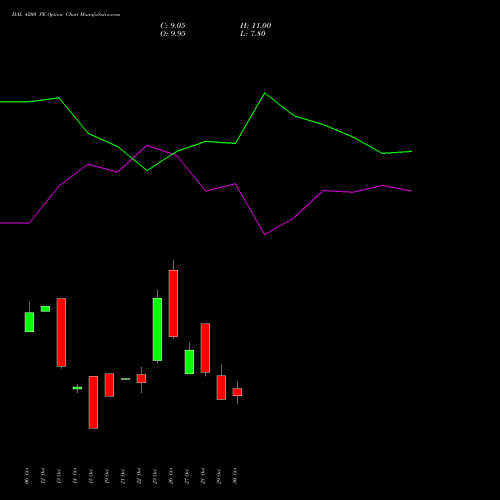Select the tall red candle above 26 Oct
This screenshot has width=500, height=500.
click(x=173, y=303)
